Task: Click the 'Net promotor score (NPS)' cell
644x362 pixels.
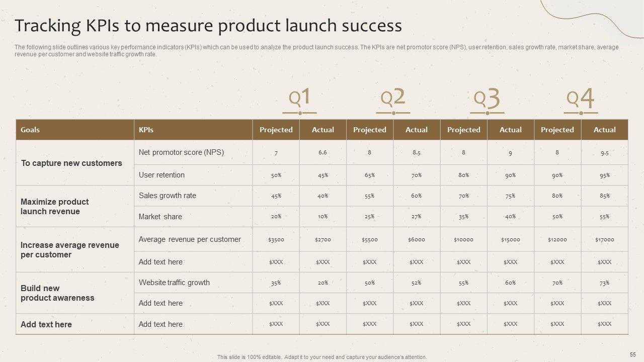Action: [181, 152]
